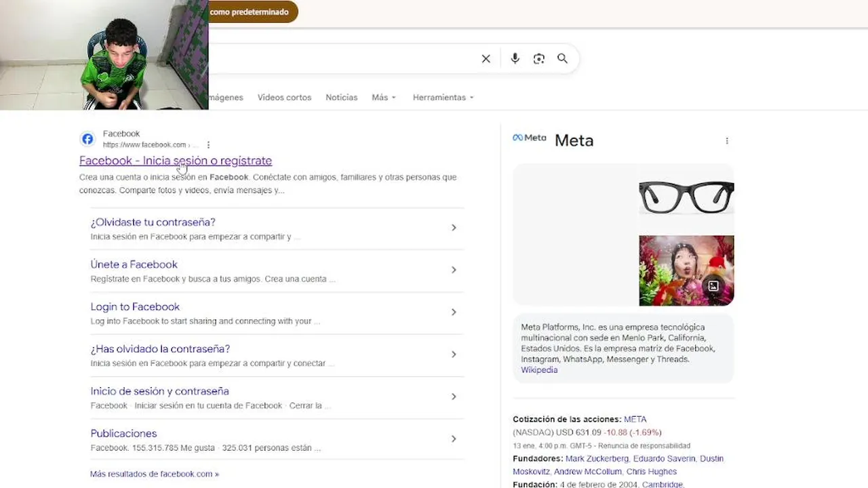The width and height of the screenshot is (868, 488).
Task: Click the 'Renuncia de responsabilidad' link
Action: tap(644, 446)
